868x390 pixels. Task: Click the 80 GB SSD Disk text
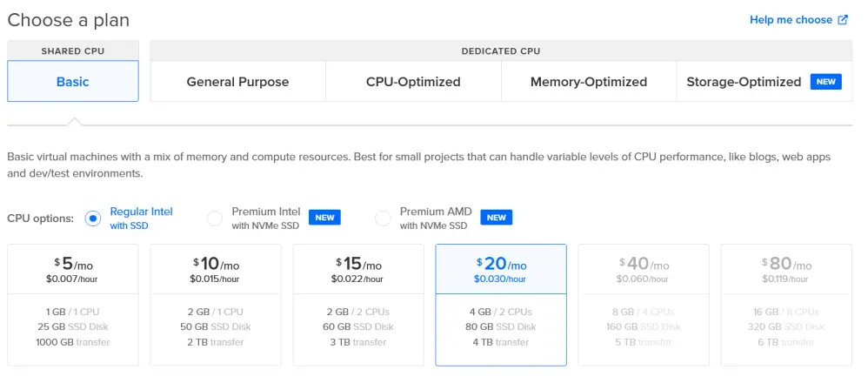coord(501,326)
